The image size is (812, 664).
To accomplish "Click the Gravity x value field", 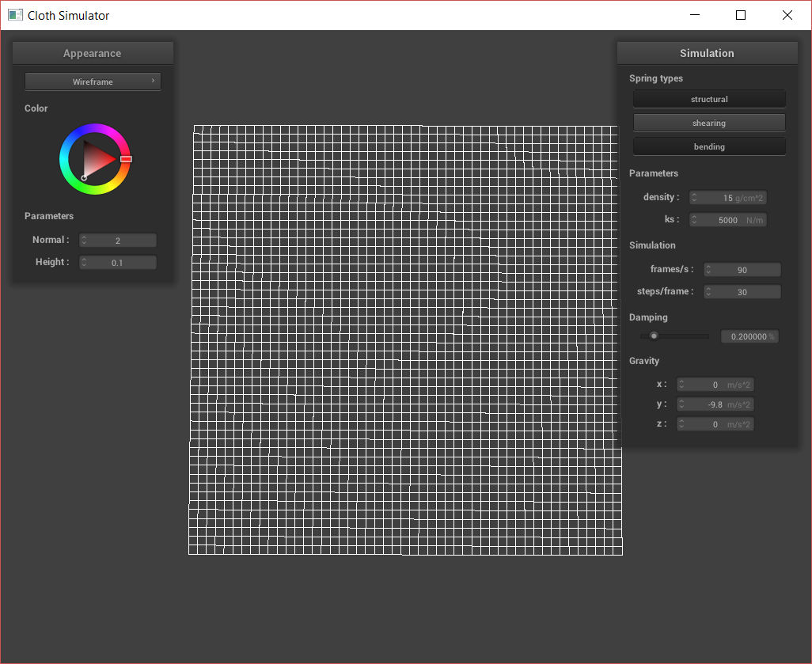I will (715, 385).
